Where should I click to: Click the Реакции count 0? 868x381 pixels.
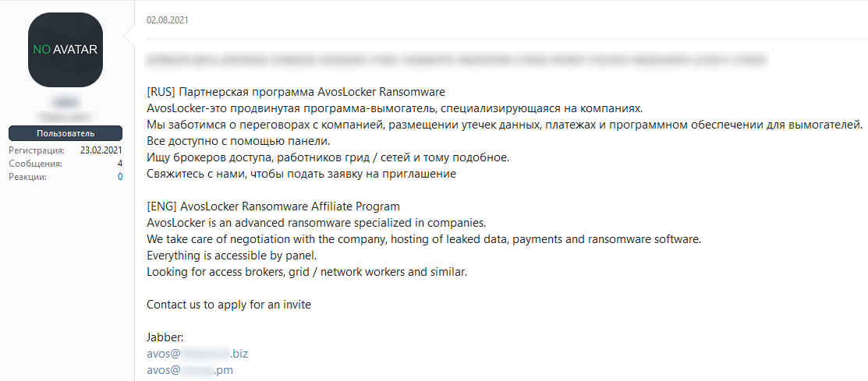[120, 177]
